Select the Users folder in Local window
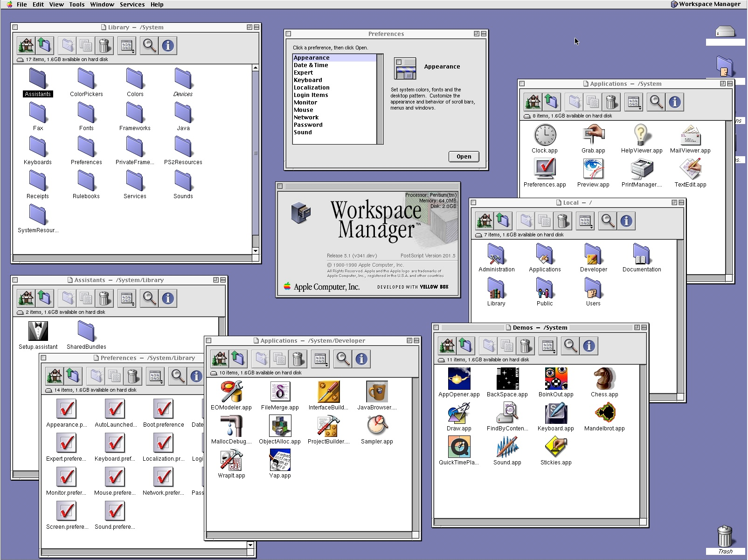 [593, 288]
